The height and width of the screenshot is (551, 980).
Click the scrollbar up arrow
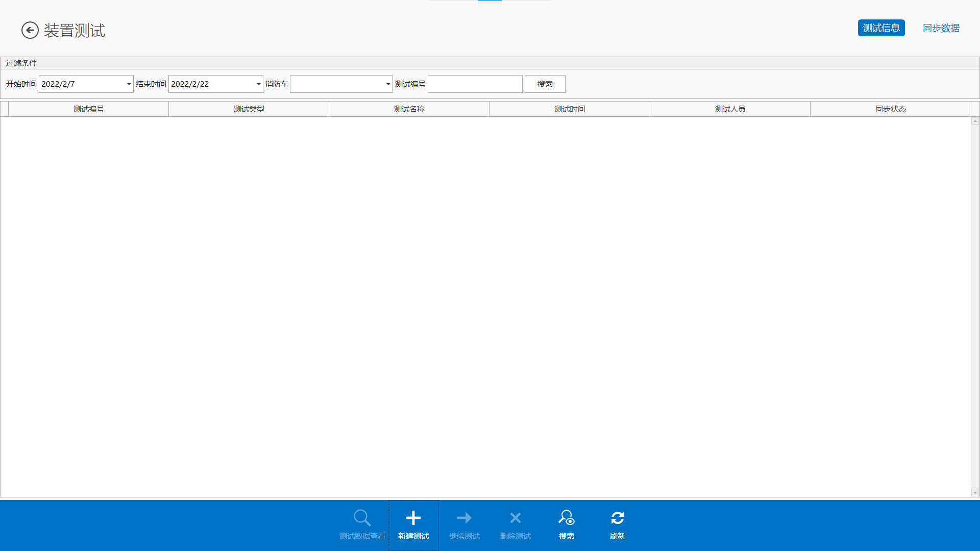tap(975, 121)
